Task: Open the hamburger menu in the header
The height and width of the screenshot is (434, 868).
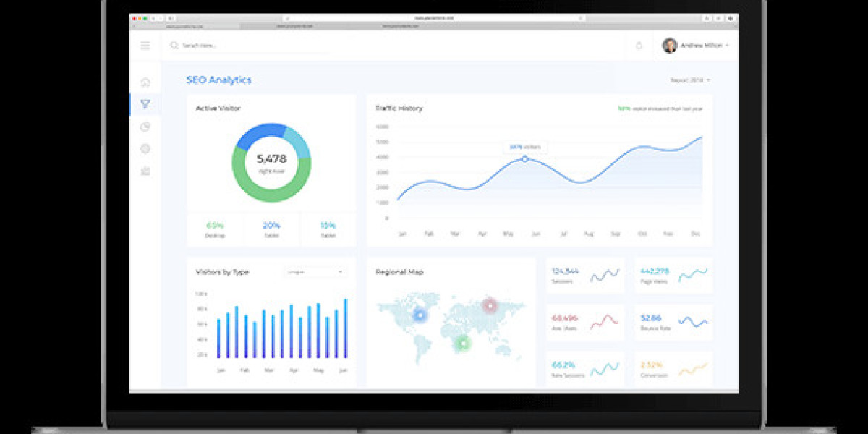Action: click(x=145, y=46)
